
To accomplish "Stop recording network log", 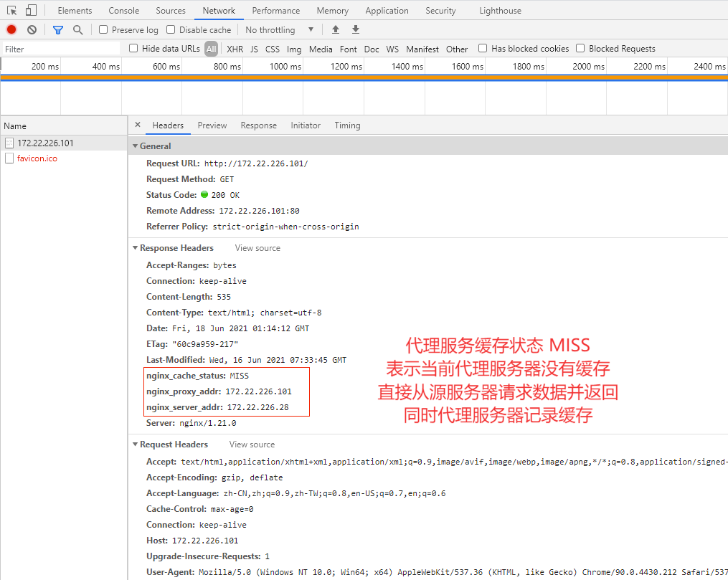I will click(11, 29).
